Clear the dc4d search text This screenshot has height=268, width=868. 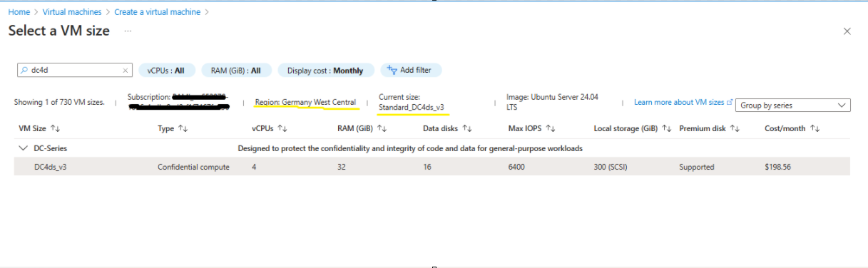pos(126,71)
